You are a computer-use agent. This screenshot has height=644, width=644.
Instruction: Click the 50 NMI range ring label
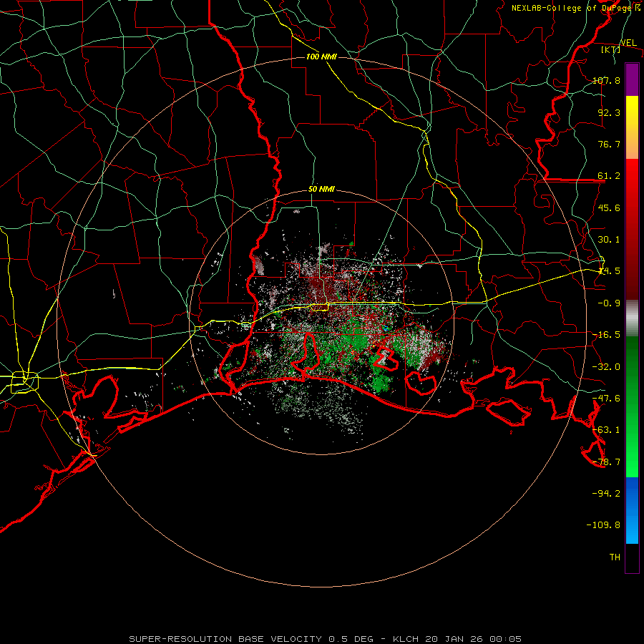click(321, 190)
